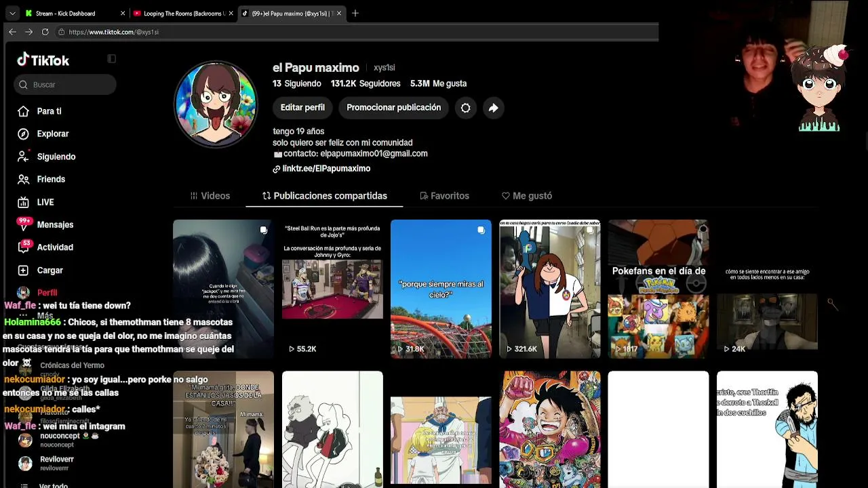The width and height of the screenshot is (868, 488).
Task: Click the browser address bar URL
Action: (x=114, y=32)
